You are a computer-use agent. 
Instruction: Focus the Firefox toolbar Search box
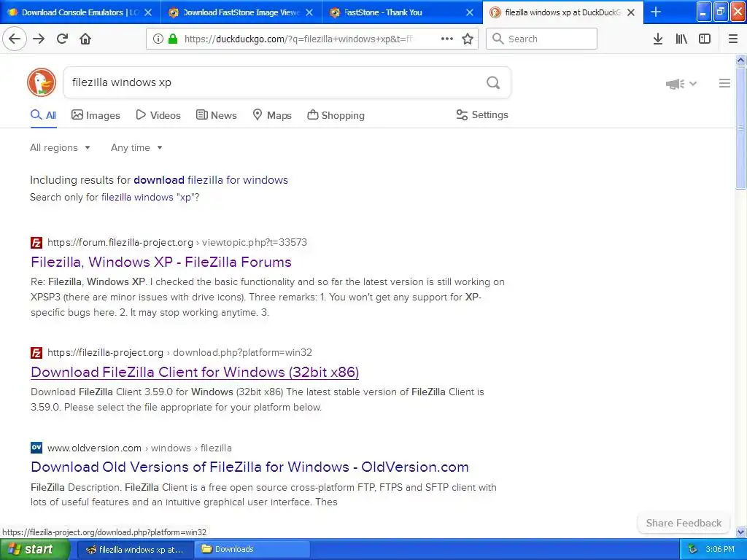click(541, 39)
